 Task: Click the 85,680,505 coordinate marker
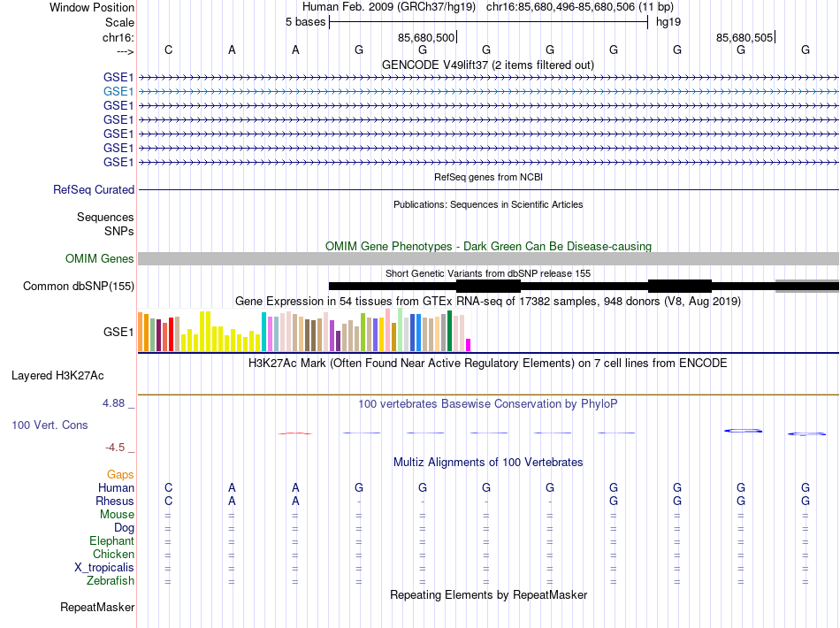pos(745,37)
